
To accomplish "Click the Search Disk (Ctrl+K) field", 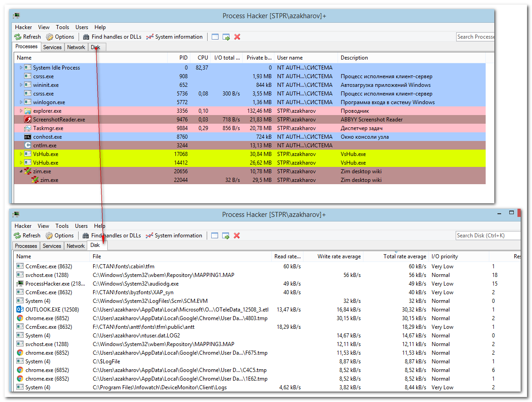I will (487, 236).
